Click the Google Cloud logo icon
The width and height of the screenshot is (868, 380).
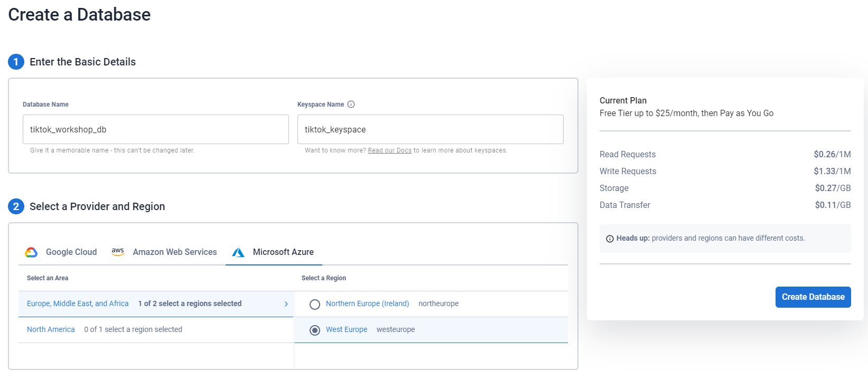[x=31, y=252]
